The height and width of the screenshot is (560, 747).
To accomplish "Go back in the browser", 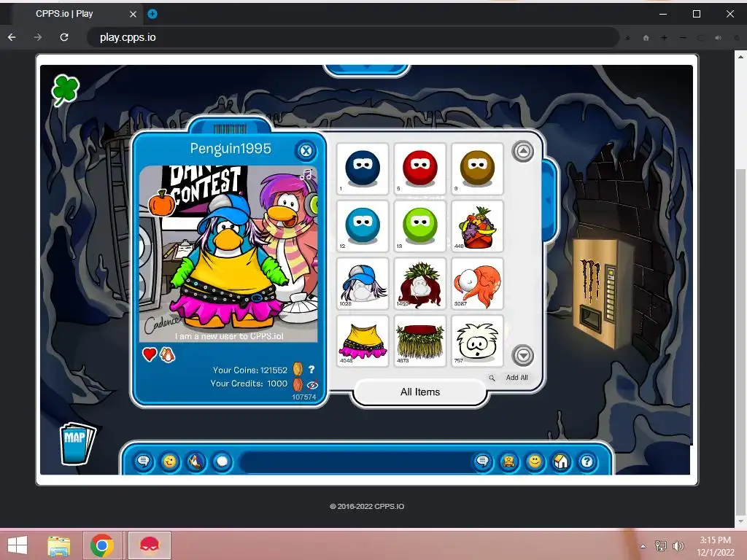I will click(x=12, y=37).
